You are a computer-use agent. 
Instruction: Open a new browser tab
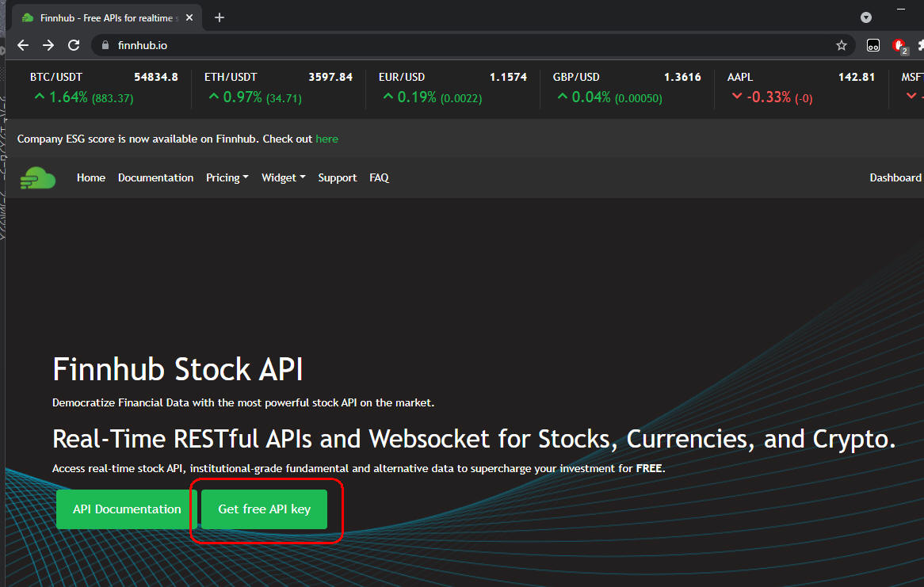click(220, 17)
